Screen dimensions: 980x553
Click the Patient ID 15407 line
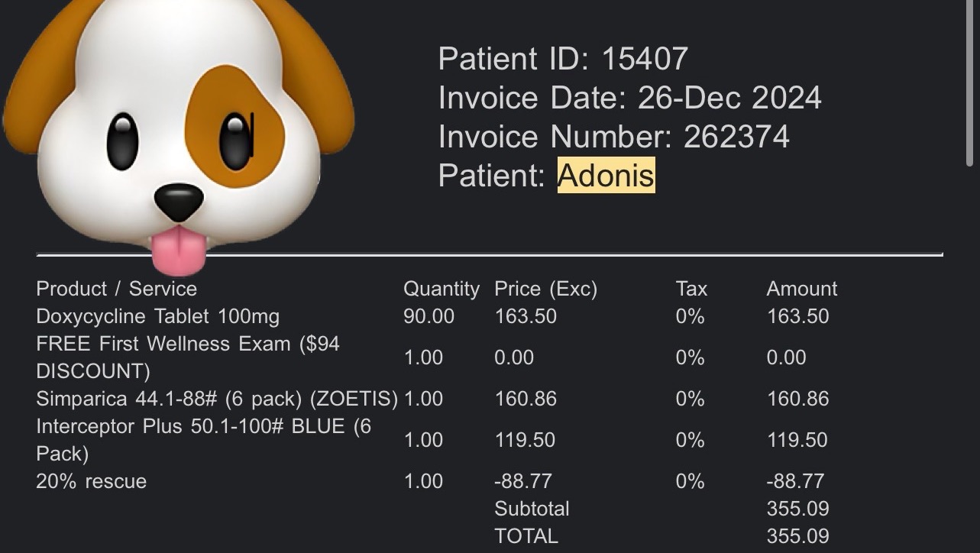click(563, 59)
